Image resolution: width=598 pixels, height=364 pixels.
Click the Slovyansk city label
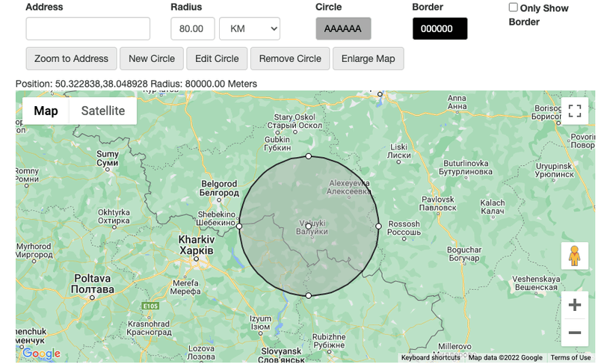point(281,355)
